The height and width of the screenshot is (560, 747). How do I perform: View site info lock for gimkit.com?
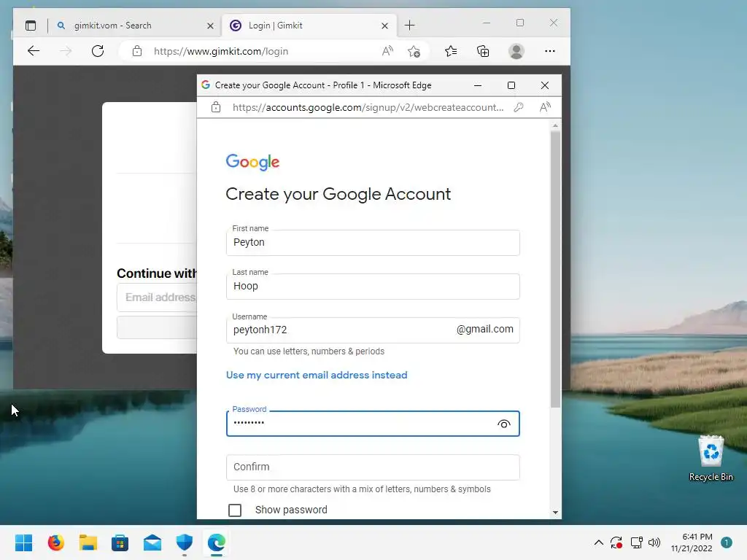coord(136,51)
